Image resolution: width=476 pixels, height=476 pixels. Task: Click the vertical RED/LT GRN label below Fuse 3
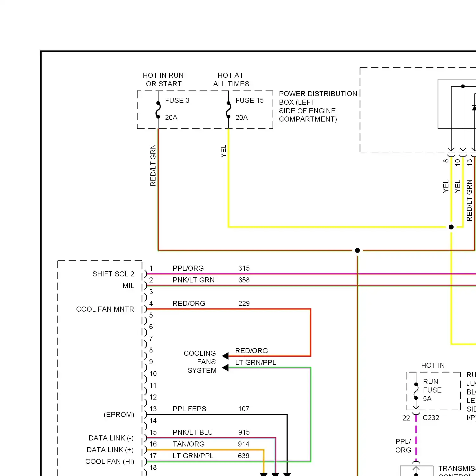(153, 165)
